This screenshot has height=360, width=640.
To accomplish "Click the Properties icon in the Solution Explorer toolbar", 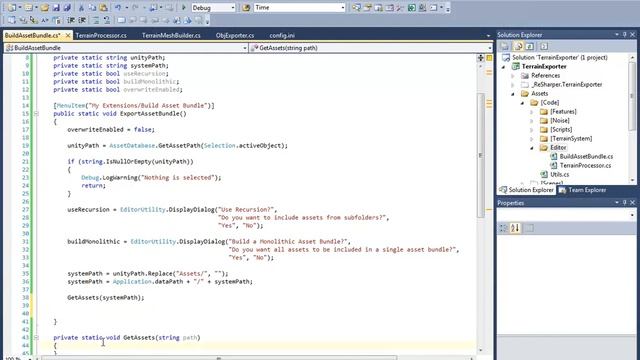I will (505, 46).
